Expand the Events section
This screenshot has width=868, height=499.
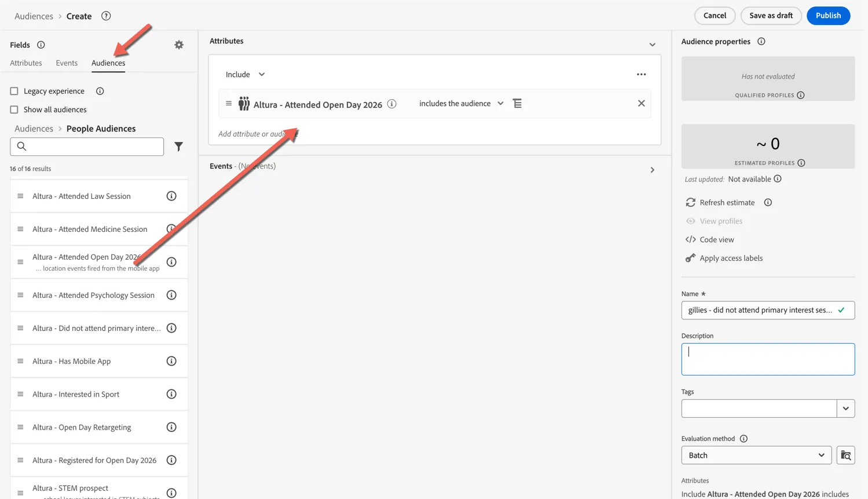[652, 170]
